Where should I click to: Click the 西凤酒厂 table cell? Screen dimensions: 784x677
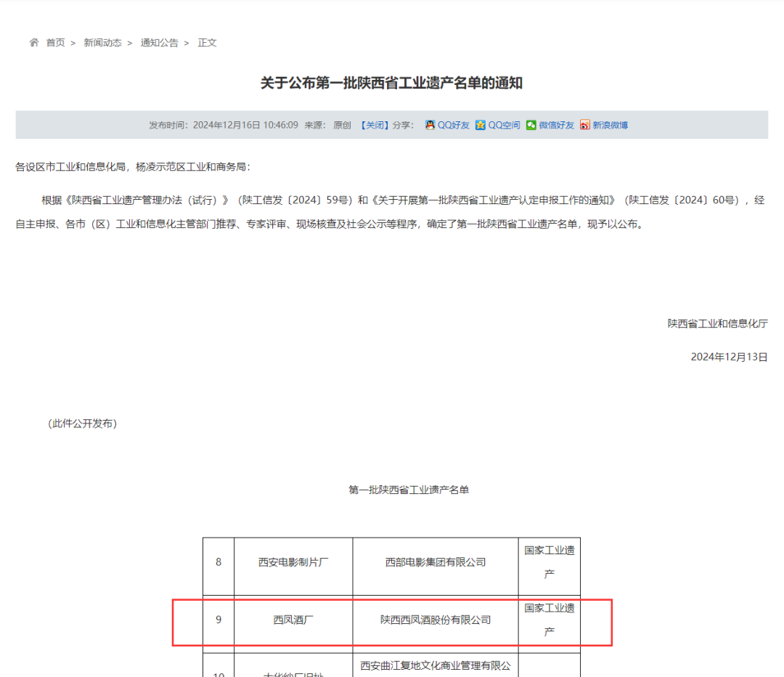[x=293, y=620]
